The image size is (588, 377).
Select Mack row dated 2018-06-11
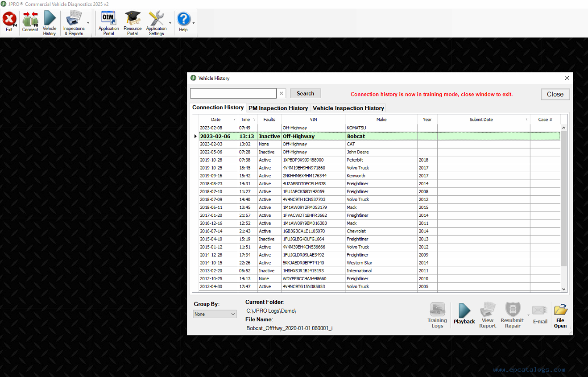tap(379, 207)
